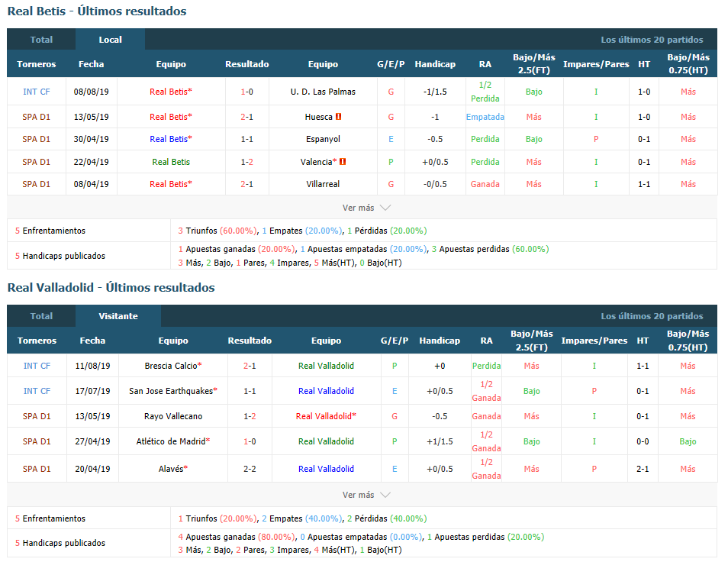Open the 1-2 result of Rayo Vallecano match
The width and height of the screenshot is (728, 562).
coord(250,415)
